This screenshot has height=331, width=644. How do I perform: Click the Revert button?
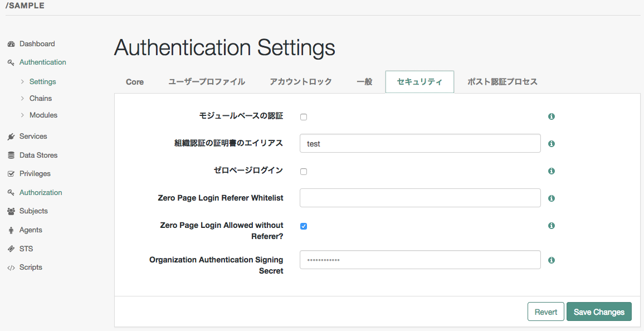tap(545, 312)
